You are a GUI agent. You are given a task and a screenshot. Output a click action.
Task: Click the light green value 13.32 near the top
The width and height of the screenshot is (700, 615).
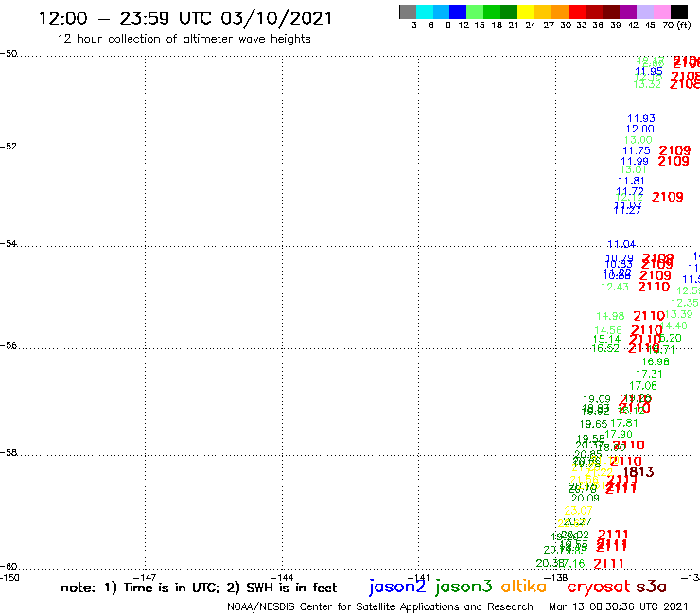click(x=647, y=84)
